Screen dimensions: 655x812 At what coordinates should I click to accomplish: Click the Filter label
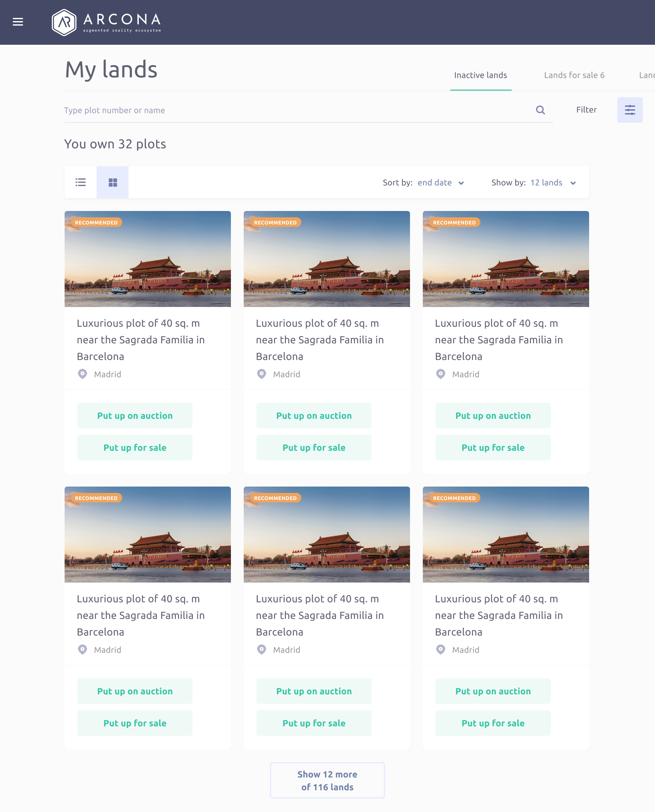[x=586, y=110]
